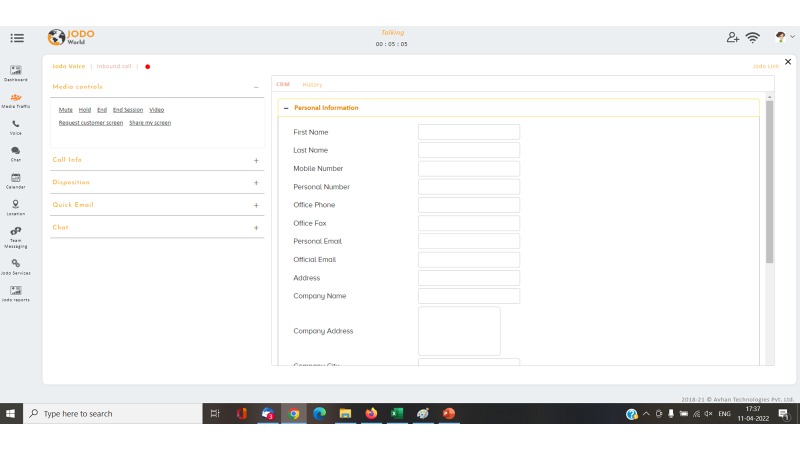Expand the Disposition section
The height and width of the screenshot is (450, 800).
click(256, 183)
